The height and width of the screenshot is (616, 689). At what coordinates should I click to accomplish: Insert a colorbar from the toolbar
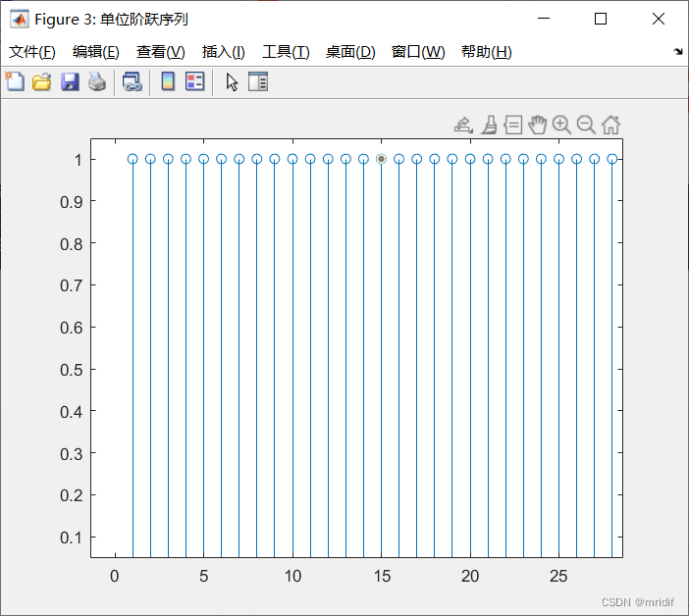(168, 81)
